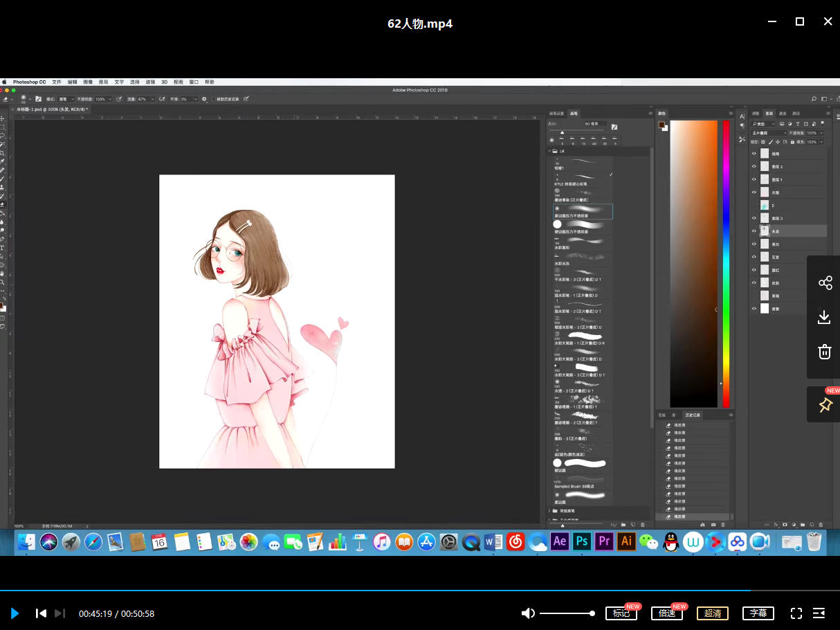Toggle visibility of the 高光 layer

point(754,244)
